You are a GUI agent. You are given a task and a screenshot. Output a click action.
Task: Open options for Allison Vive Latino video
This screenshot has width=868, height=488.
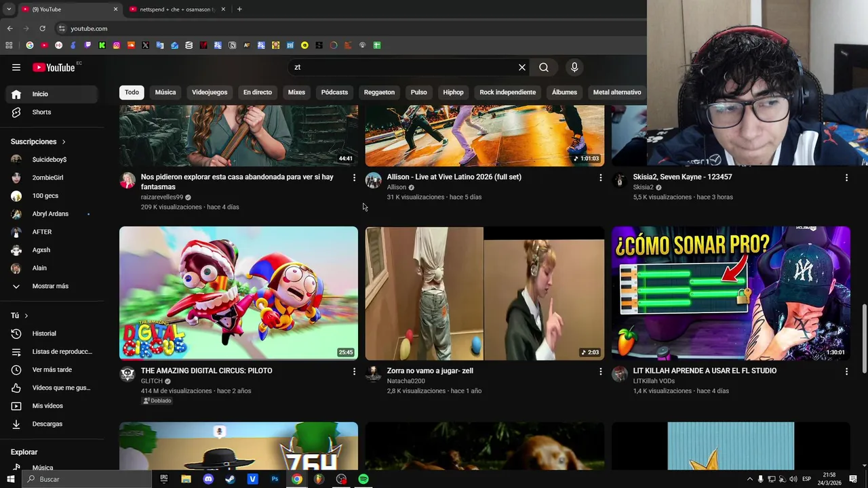pos(600,178)
